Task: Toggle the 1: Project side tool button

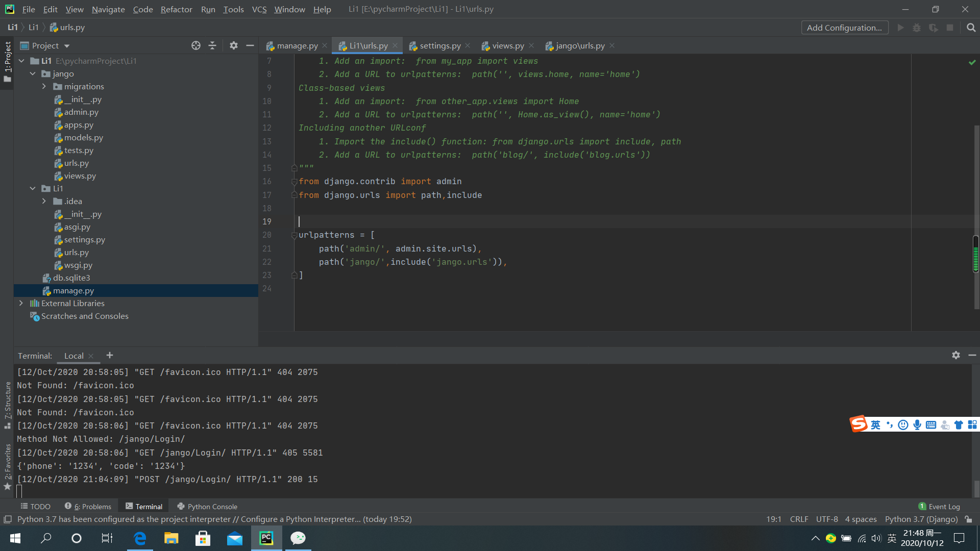Action: click(x=7, y=62)
